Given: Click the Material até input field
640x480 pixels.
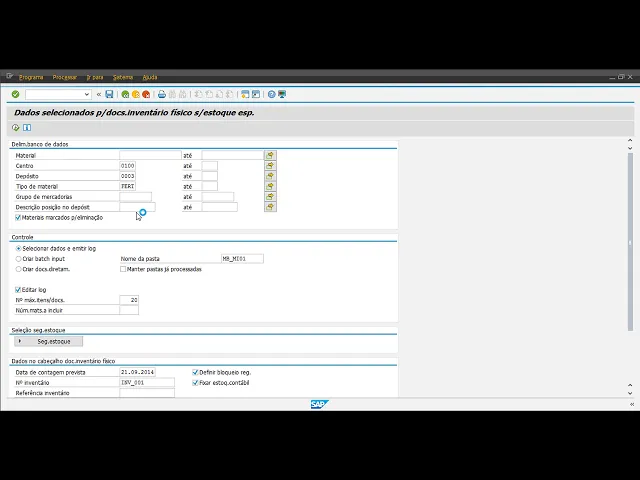Looking at the screenshot, I should 233,155.
